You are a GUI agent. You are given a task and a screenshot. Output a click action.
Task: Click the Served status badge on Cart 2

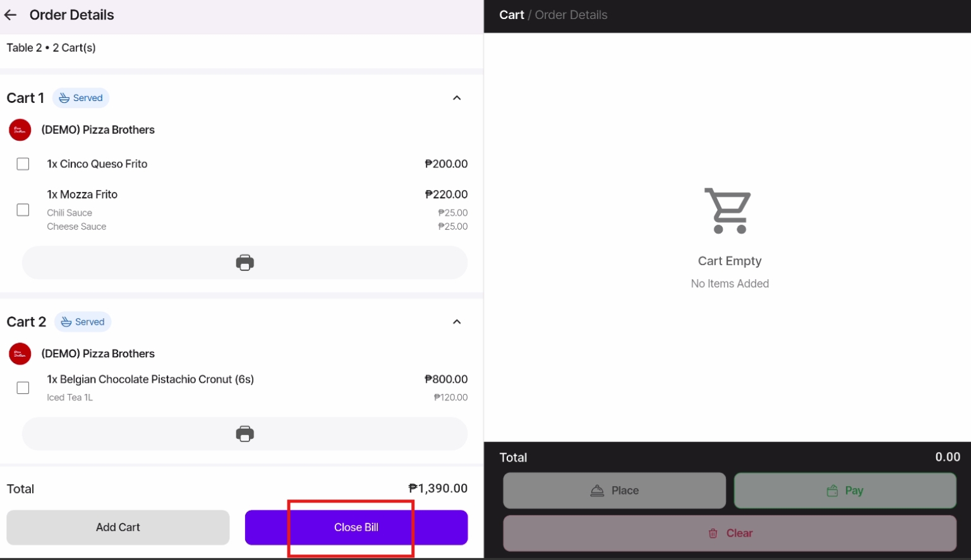(83, 322)
